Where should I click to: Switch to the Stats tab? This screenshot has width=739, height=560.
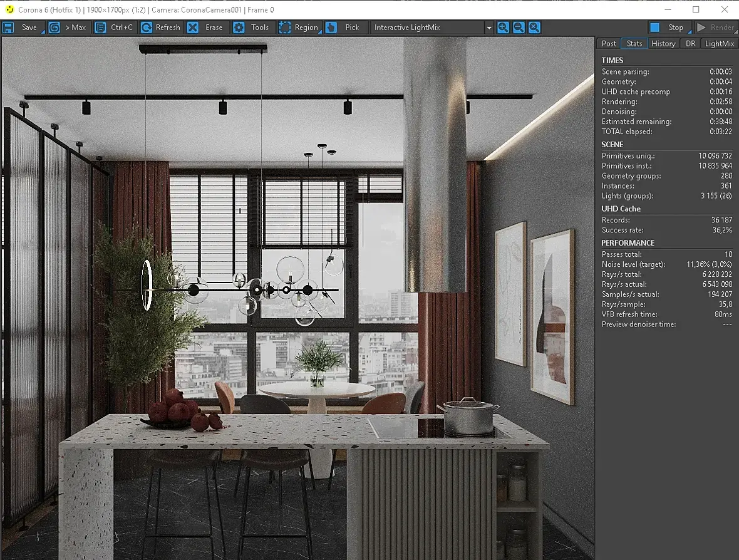coord(634,43)
